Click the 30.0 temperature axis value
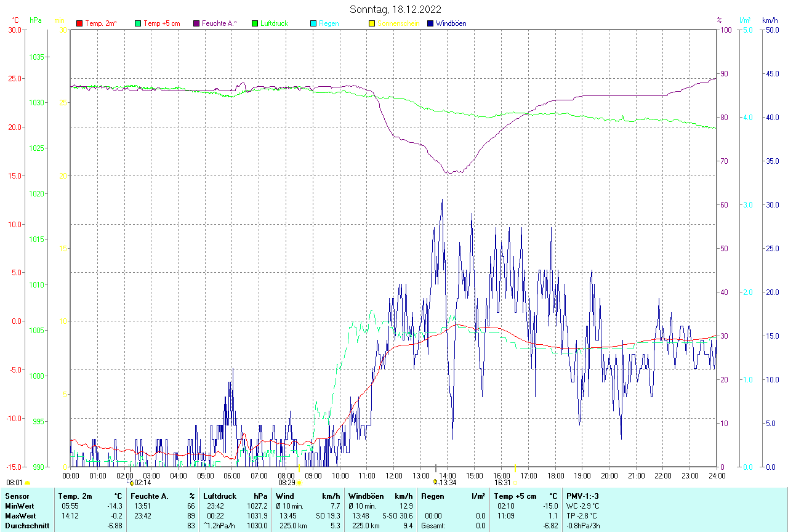Image resolution: width=788 pixels, height=532 pixels. click(x=15, y=30)
